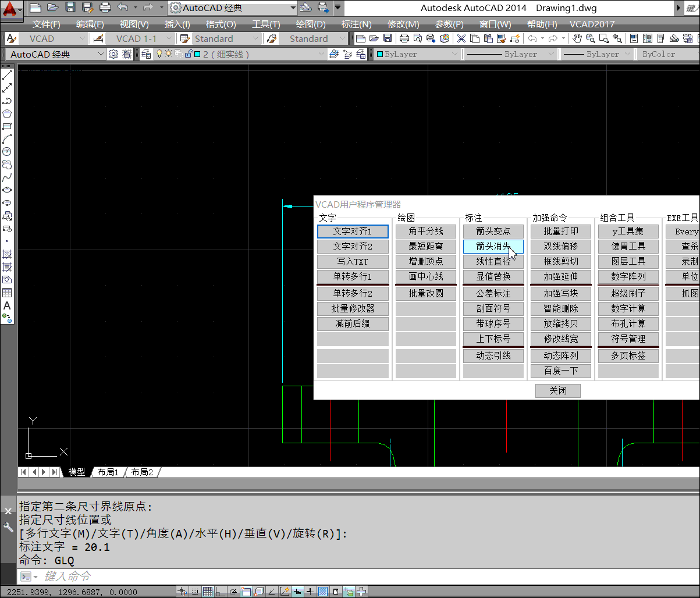Click the 批量打印 button
The width and height of the screenshot is (700, 598).
(561, 232)
